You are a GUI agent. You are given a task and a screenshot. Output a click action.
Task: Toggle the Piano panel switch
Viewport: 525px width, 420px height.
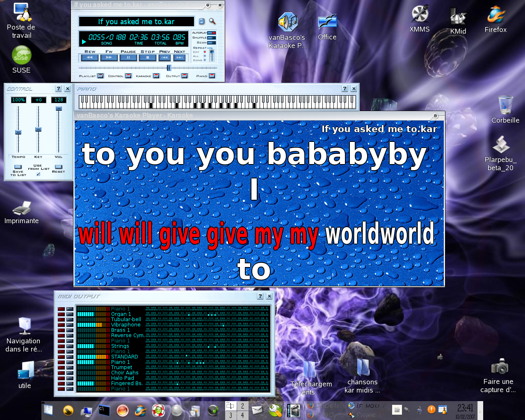[211, 75]
